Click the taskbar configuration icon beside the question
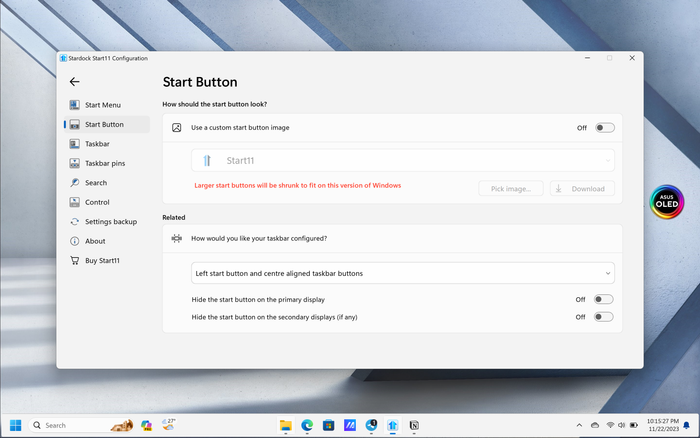This screenshot has height=438, width=700. (x=177, y=238)
